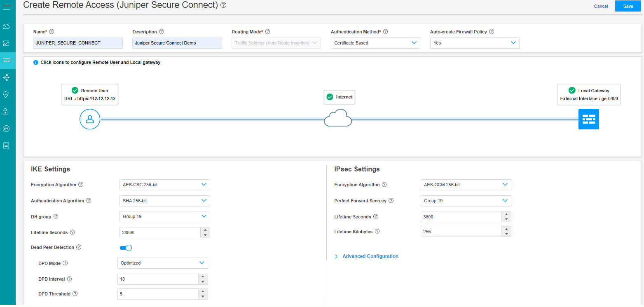644x307 pixels.
Task: Open Auto-create Firewall Policy dropdown
Action: pyautogui.click(x=474, y=43)
